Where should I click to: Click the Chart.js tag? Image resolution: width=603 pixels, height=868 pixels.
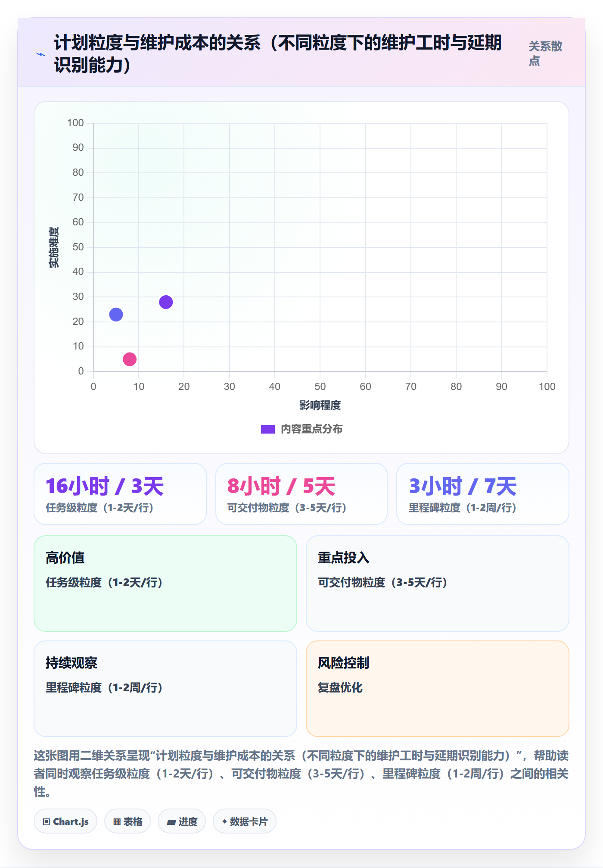tap(65, 821)
